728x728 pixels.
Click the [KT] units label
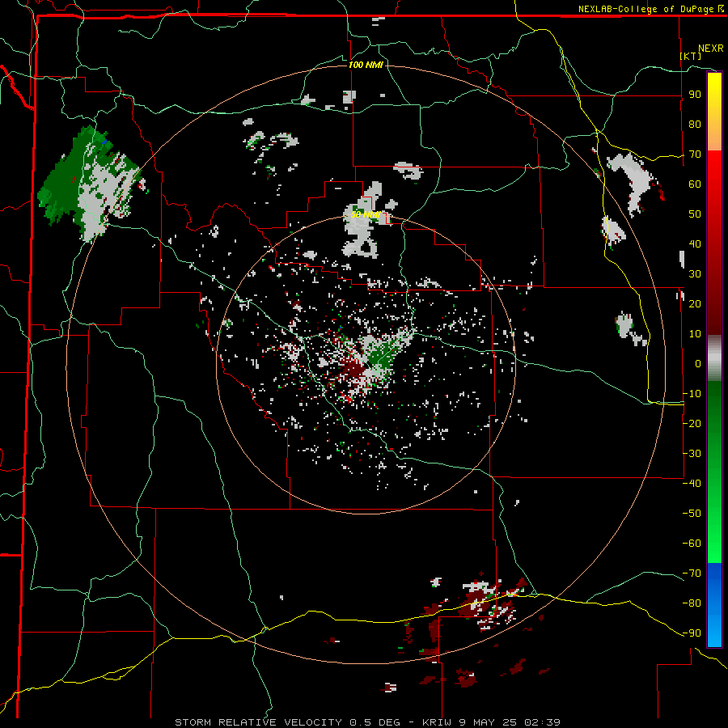click(691, 56)
